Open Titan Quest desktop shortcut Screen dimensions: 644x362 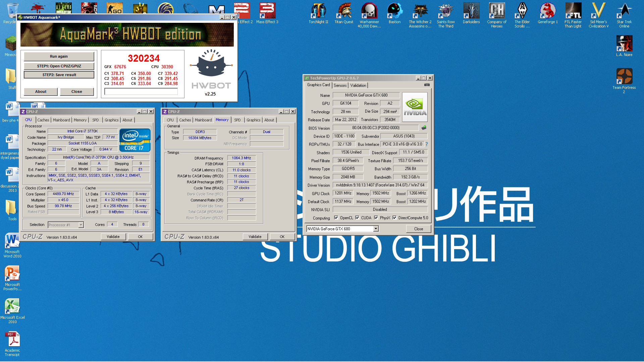pos(344,14)
